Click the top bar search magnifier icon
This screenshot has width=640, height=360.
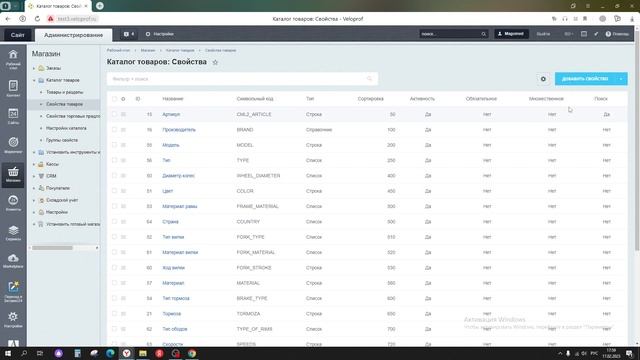coord(484,34)
